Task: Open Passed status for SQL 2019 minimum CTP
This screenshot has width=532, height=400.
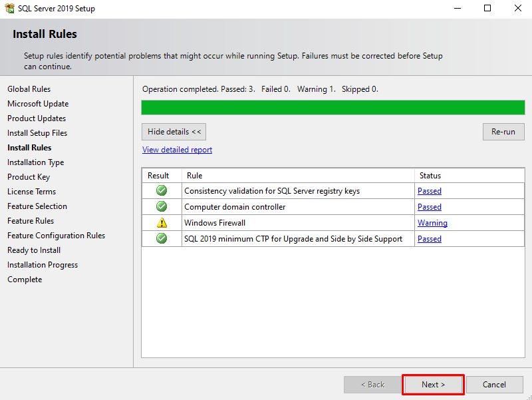Action: pos(429,239)
